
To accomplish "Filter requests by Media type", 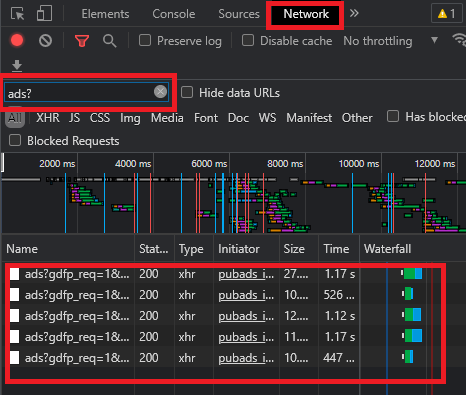I will 167,118.
